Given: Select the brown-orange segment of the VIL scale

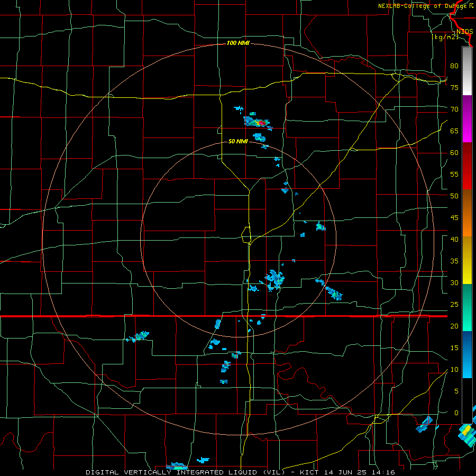Looking at the screenshot, I should [x=467, y=213].
